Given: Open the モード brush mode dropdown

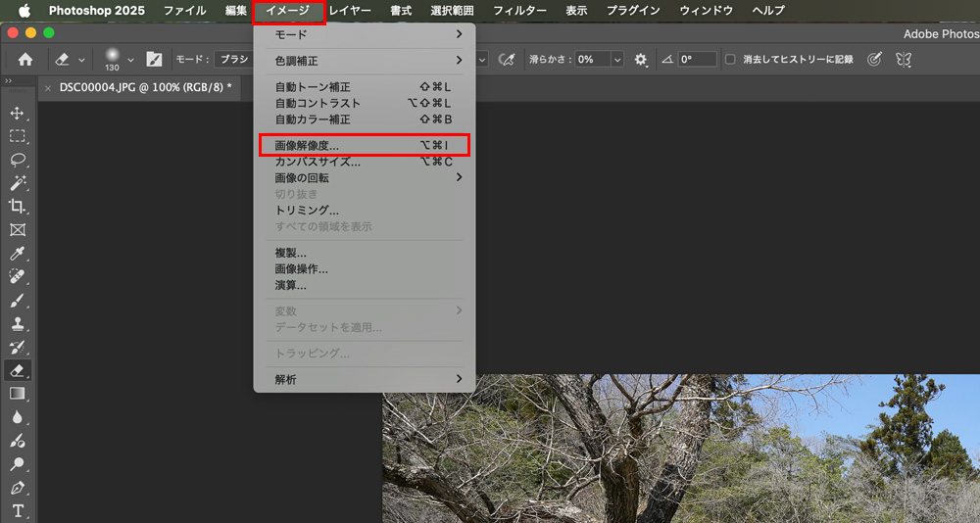Looking at the screenshot, I should click(x=233, y=60).
